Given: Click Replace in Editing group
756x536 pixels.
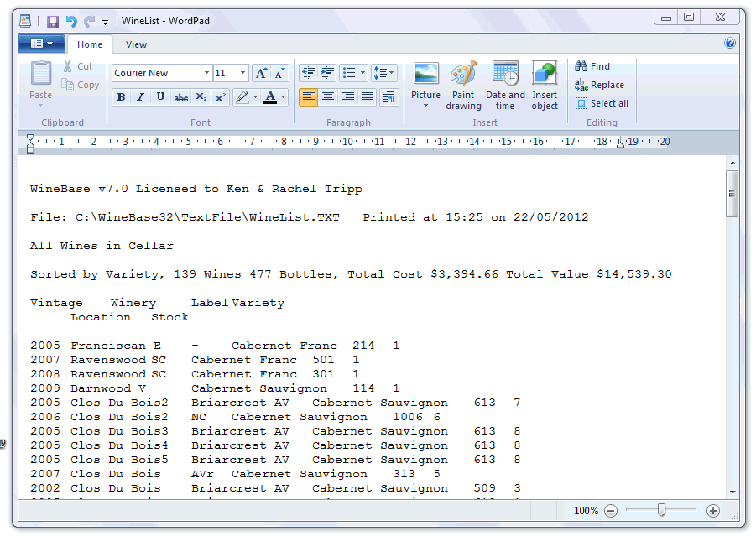Looking at the screenshot, I should [599, 85].
